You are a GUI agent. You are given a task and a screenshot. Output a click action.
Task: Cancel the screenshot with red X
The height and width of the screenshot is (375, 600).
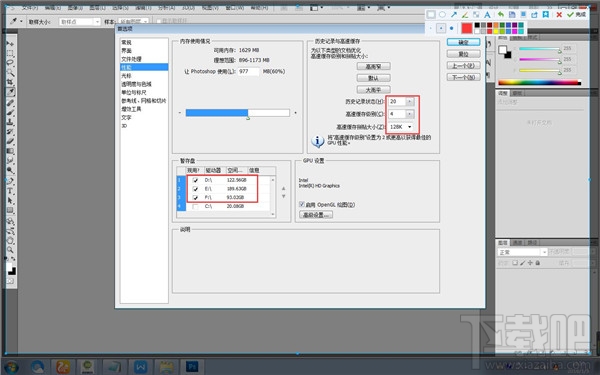pos(559,15)
